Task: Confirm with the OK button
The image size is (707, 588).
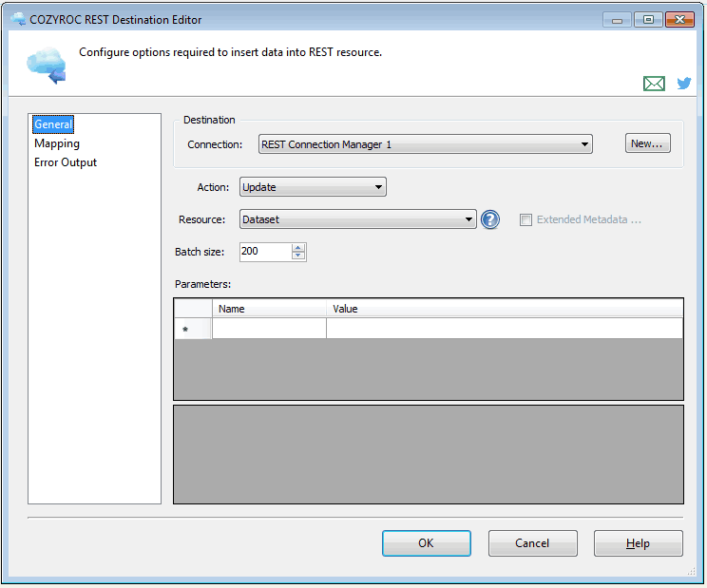Action: [426, 543]
